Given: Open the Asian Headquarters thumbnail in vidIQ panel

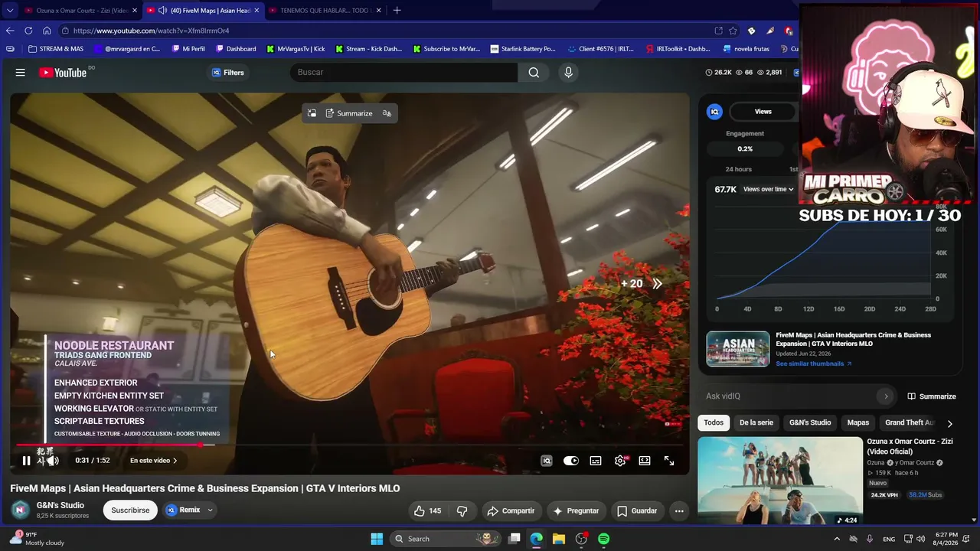Looking at the screenshot, I should [738, 349].
